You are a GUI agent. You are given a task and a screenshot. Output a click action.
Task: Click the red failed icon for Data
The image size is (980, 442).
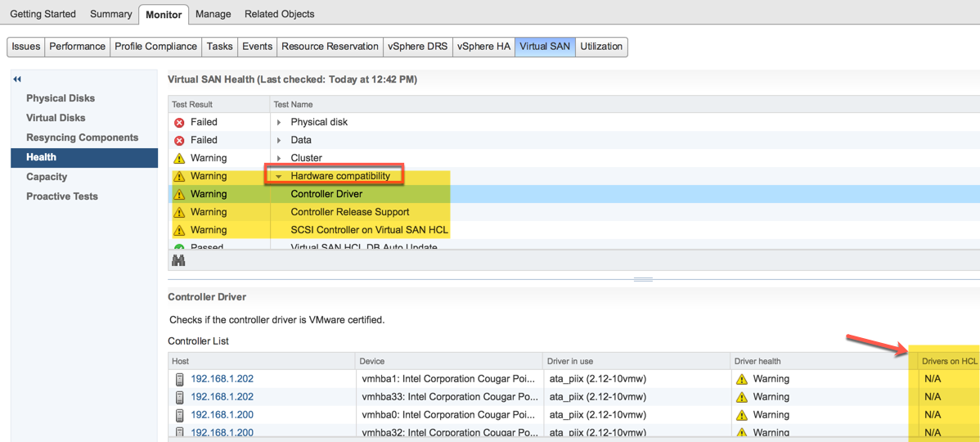point(179,141)
